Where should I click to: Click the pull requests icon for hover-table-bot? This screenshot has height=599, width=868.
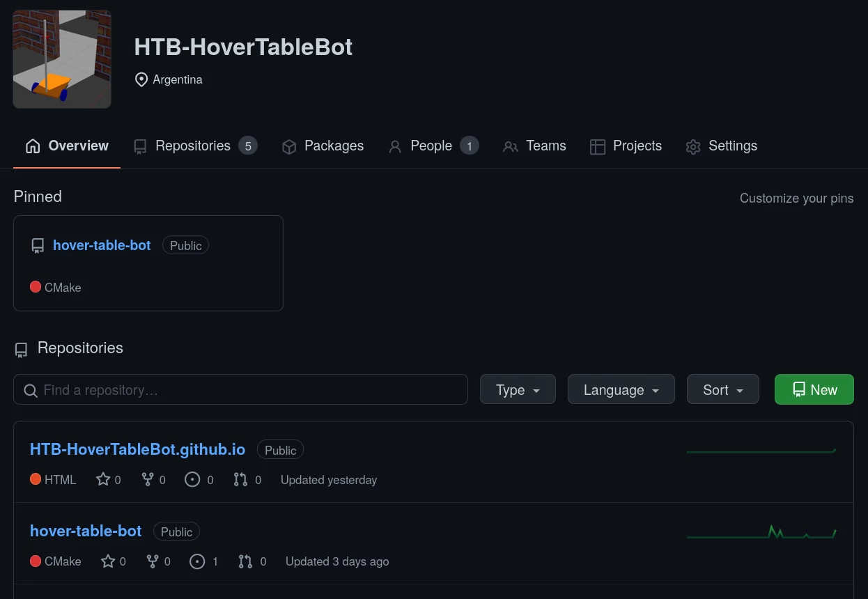pyautogui.click(x=245, y=561)
